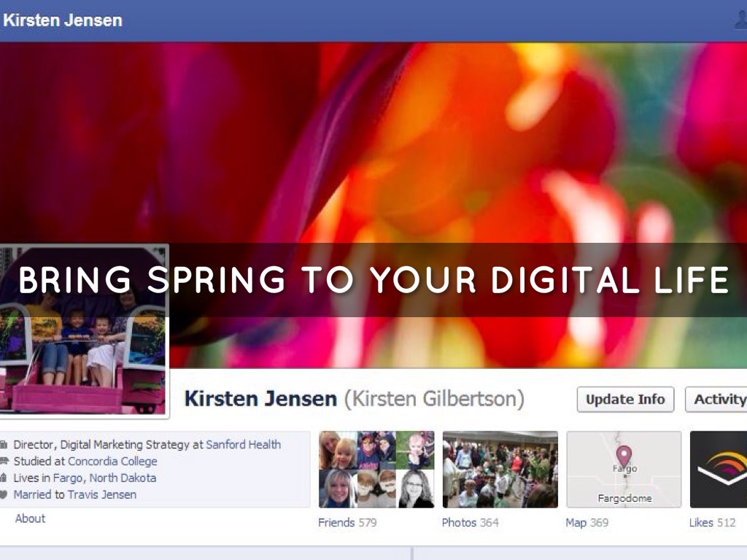Click the graduation education icon

click(4, 462)
